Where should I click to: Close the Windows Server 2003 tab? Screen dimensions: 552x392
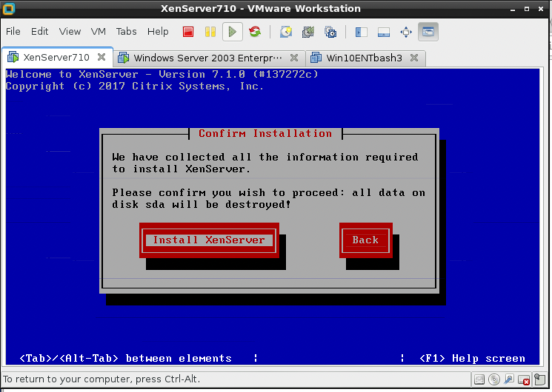[294, 58]
